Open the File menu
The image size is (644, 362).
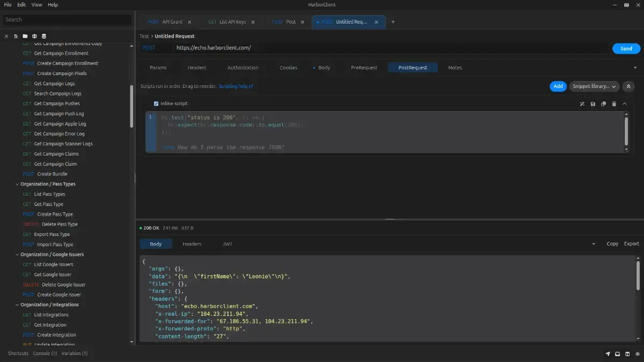(x=8, y=4)
